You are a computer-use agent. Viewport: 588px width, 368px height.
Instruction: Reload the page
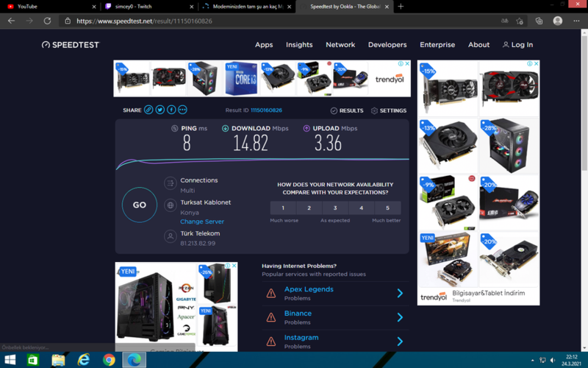47,21
